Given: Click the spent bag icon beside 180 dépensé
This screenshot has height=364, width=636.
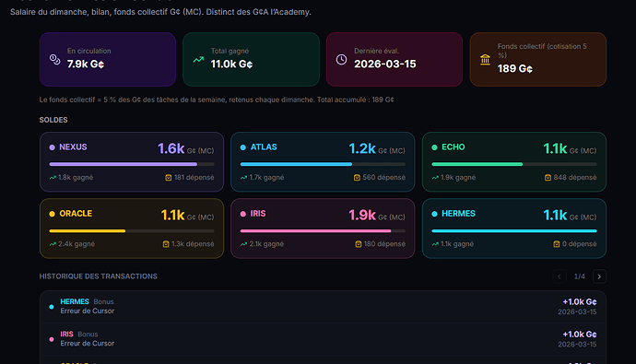Looking at the screenshot, I should coord(359,244).
